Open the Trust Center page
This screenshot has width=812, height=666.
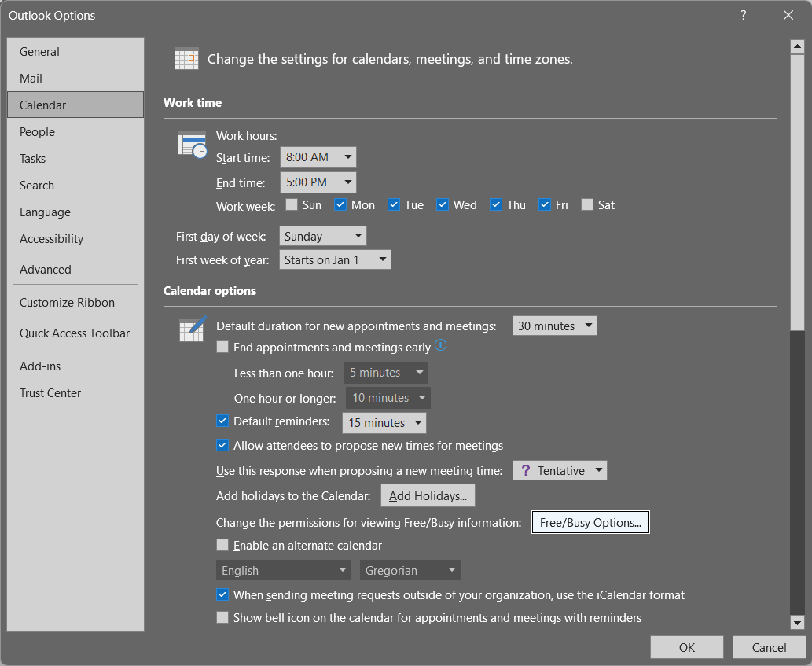click(75, 392)
